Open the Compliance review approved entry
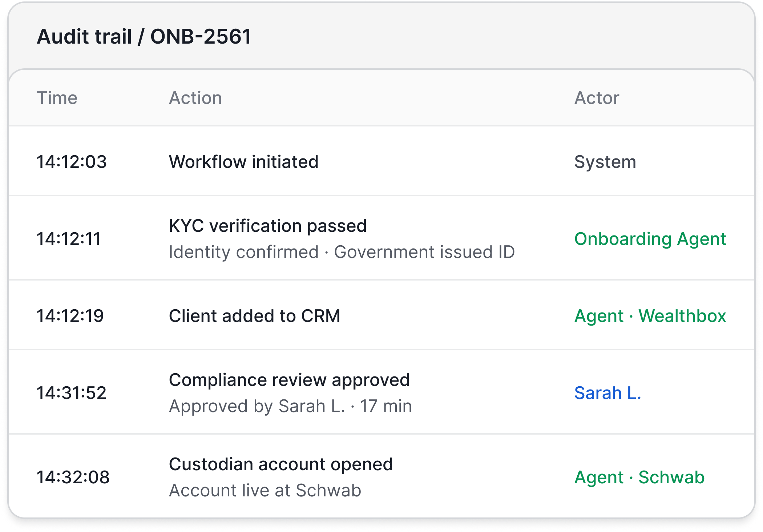This screenshot has width=763, height=532. [x=289, y=380]
